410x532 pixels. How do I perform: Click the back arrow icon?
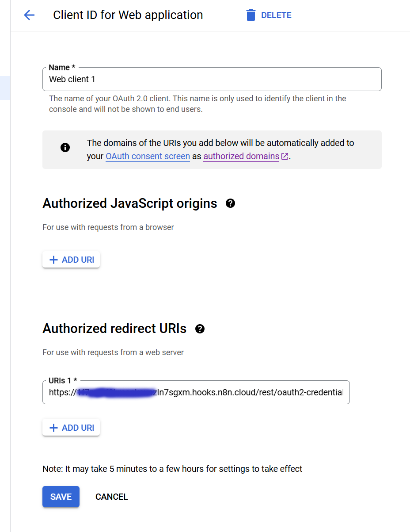tap(29, 15)
